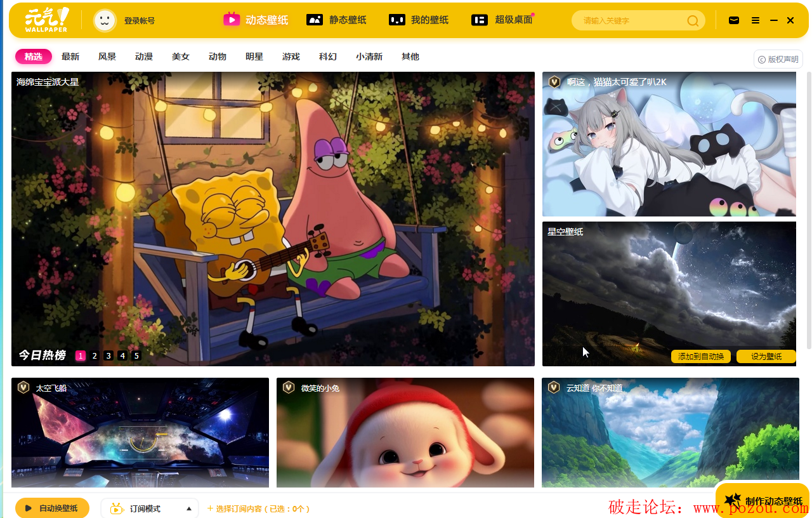Expand the 订阅模式 dropdown
Image resolution: width=812 pixels, height=518 pixels.
pyautogui.click(x=150, y=508)
